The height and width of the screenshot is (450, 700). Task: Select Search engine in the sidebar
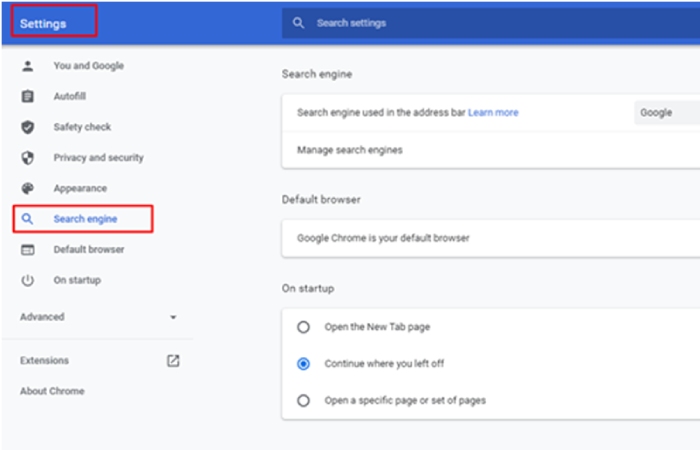pos(85,219)
